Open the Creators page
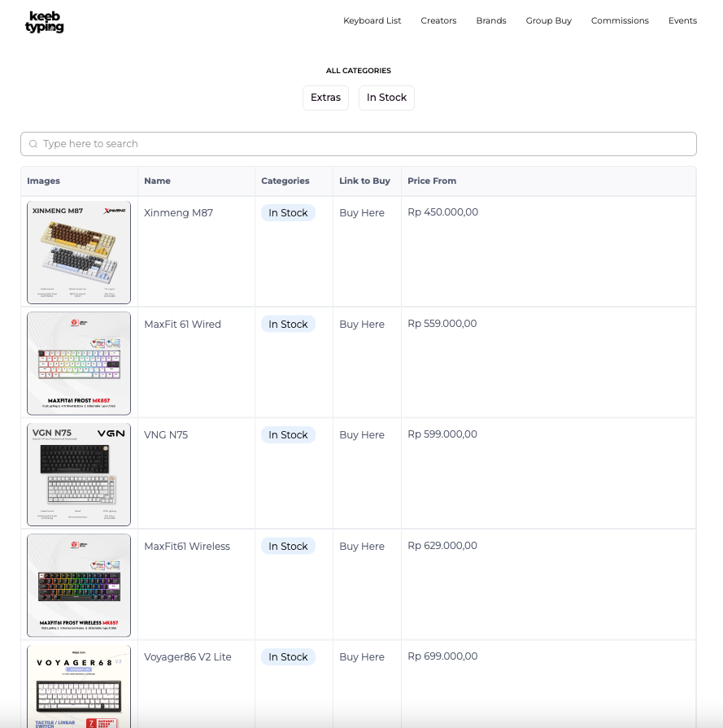Screen dimensions: 723x728 pos(438,20)
